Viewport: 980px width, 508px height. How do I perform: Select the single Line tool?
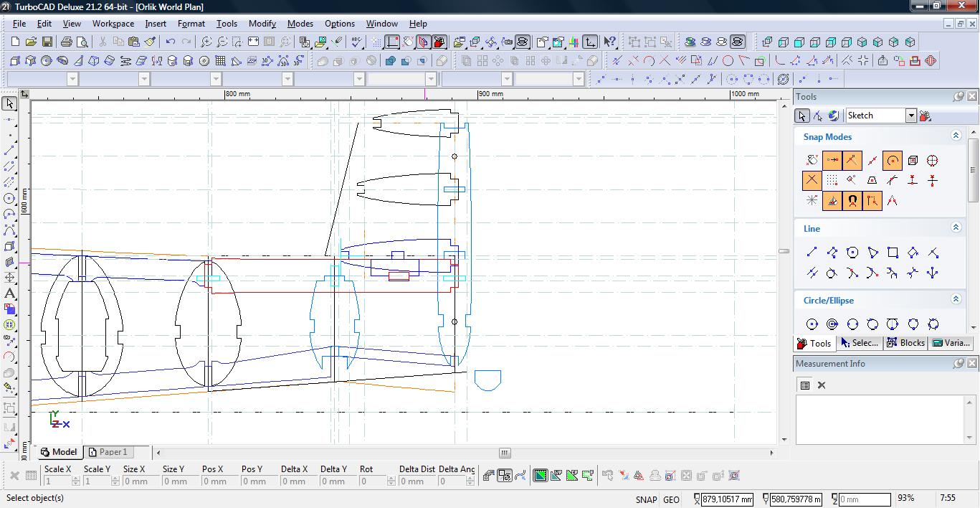[812, 253]
